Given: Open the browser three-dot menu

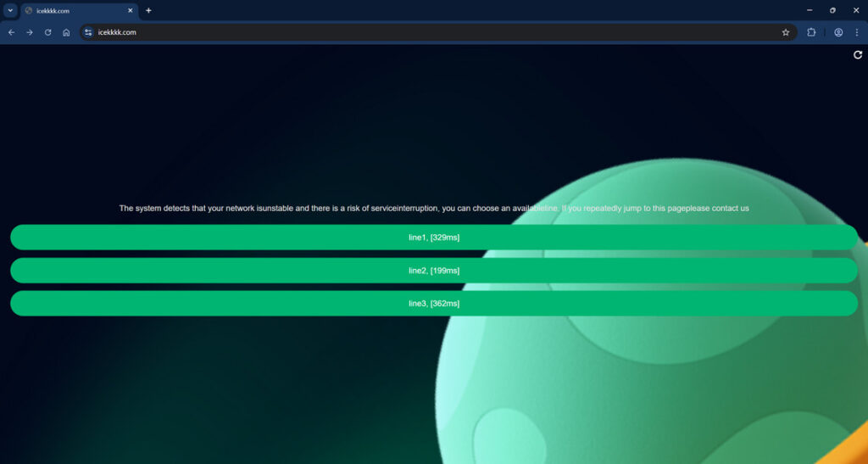Looking at the screenshot, I should (x=856, y=33).
